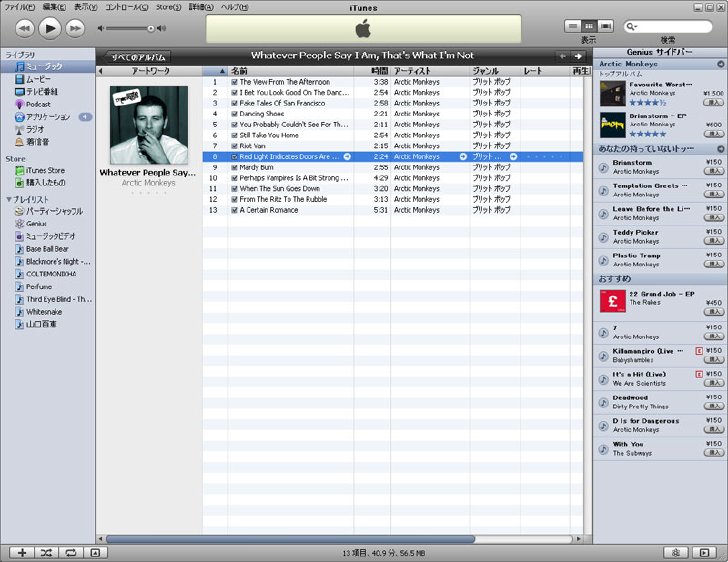Click the volume slider knob
Viewport: 728px width, 562px height.
click(150, 28)
